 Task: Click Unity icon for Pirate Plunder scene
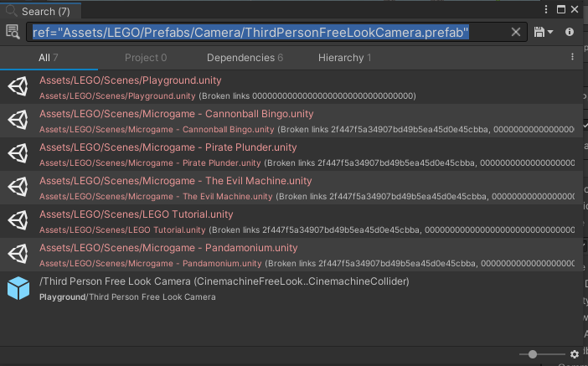coord(18,154)
